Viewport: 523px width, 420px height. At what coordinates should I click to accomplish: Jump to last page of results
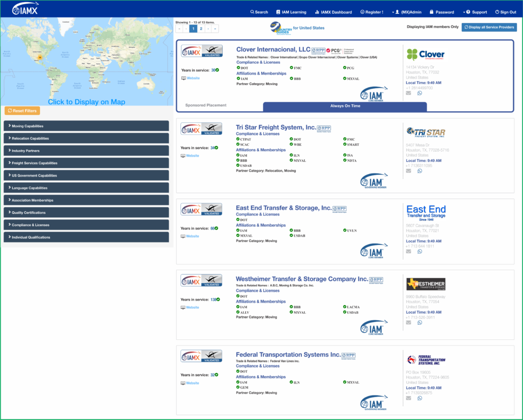(215, 29)
